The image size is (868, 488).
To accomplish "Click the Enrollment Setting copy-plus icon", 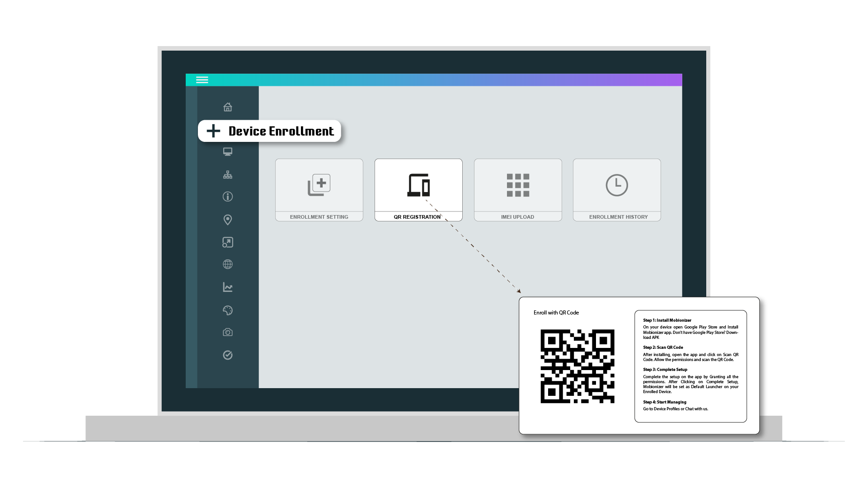I will tap(319, 184).
